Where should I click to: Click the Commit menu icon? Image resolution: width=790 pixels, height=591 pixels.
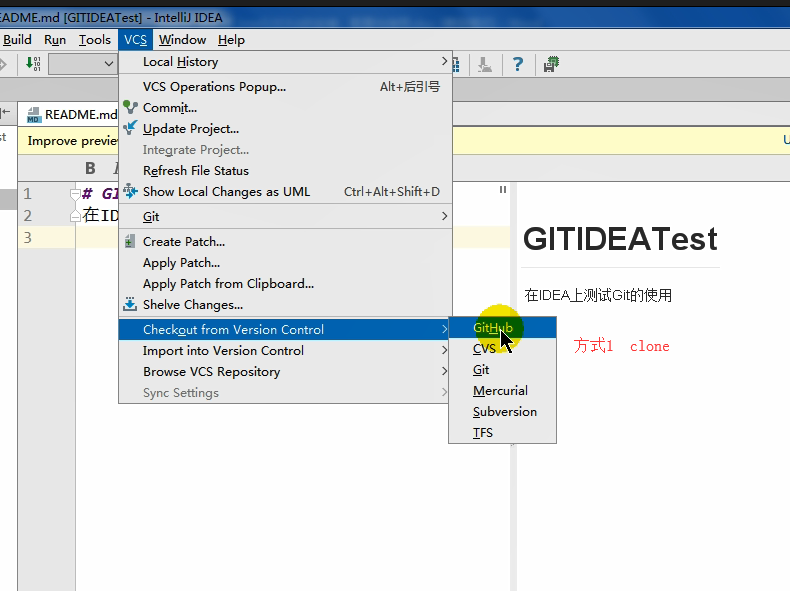[x=130, y=107]
